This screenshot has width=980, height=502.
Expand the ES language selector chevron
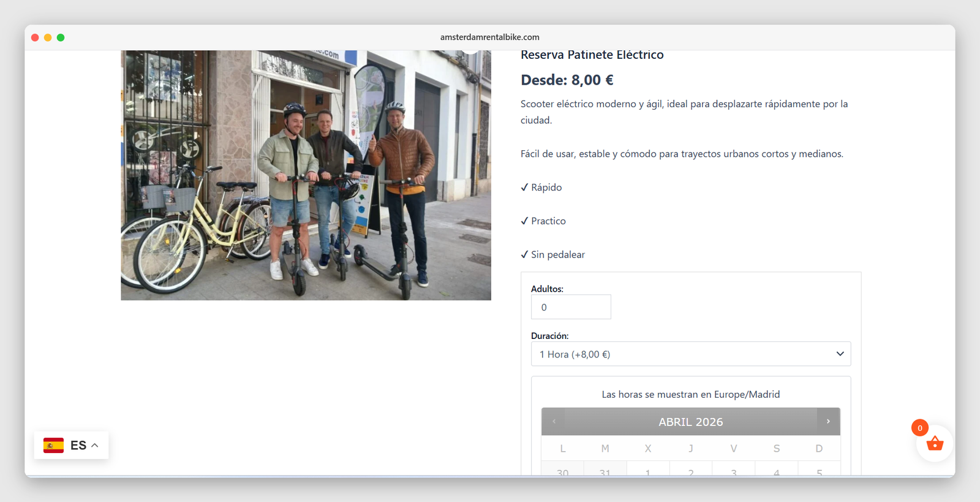click(x=95, y=446)
